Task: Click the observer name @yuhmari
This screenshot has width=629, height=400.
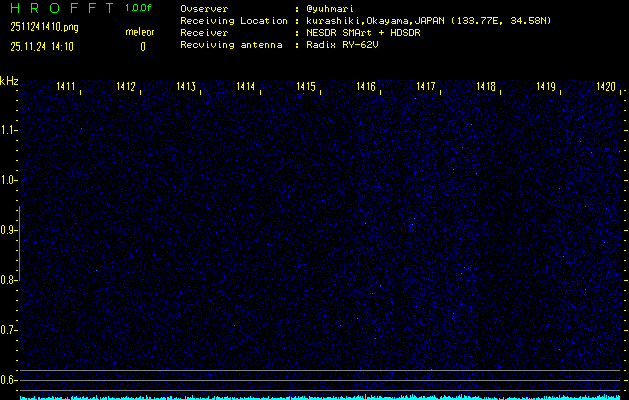Action: (329, 8)
